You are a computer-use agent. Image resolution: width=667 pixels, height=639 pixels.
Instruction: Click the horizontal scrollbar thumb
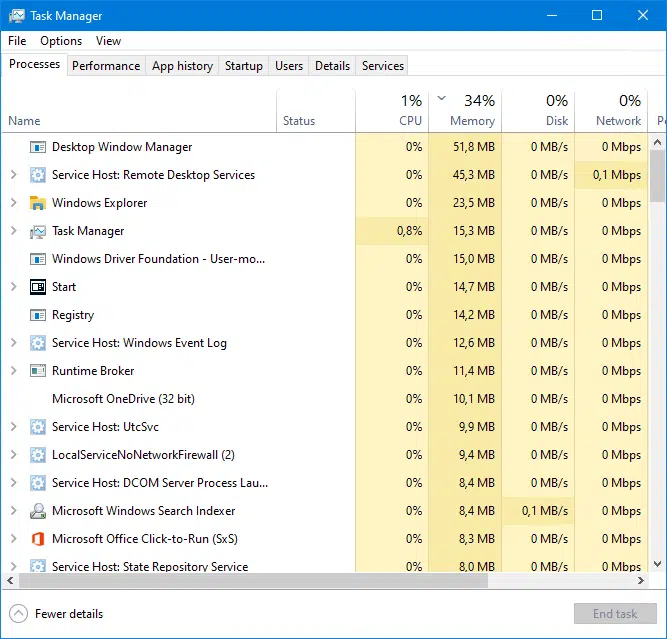tap(253, 581)
